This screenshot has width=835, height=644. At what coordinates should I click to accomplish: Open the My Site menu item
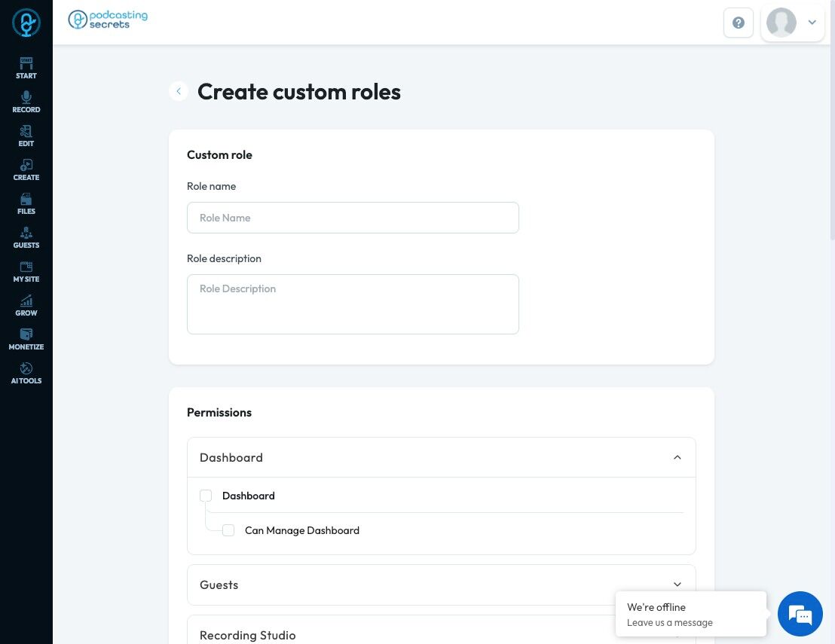(26, 271)
